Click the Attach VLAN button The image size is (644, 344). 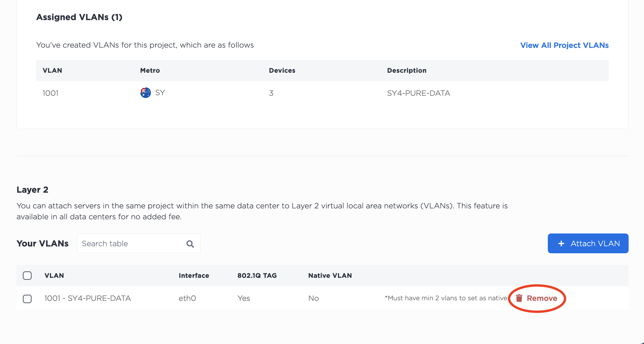(x=588, y=244)
